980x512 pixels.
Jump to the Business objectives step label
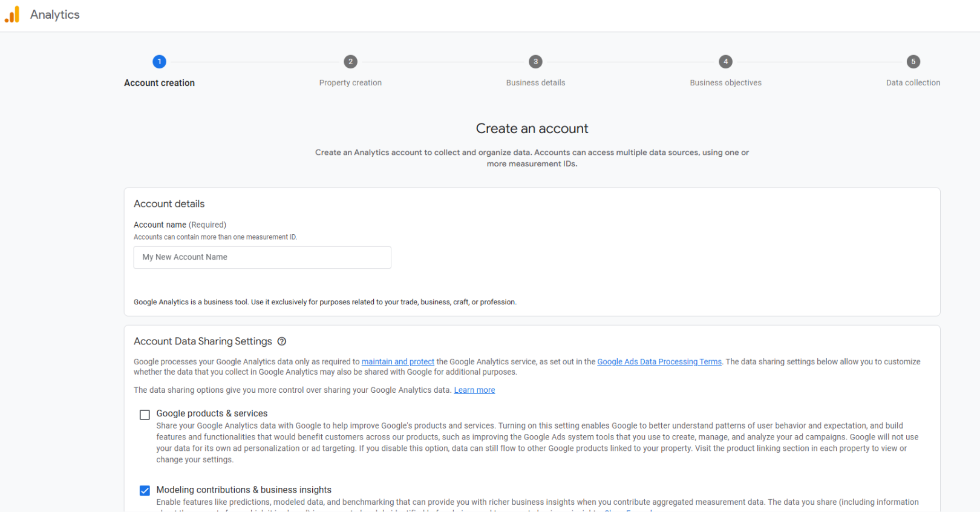point(725,83)
